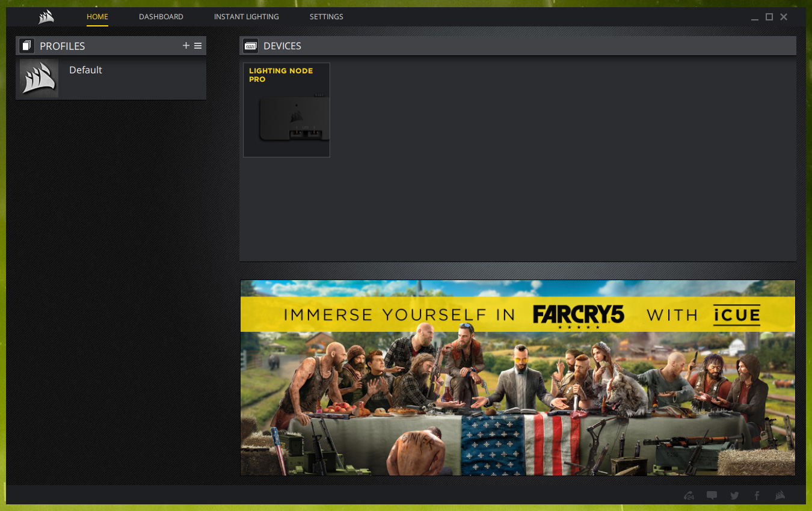Image resolution: width=812 pixels, height=511 pixels.
Task: Click the Devices keyboard icon
Action: click(x=250, y=46)
